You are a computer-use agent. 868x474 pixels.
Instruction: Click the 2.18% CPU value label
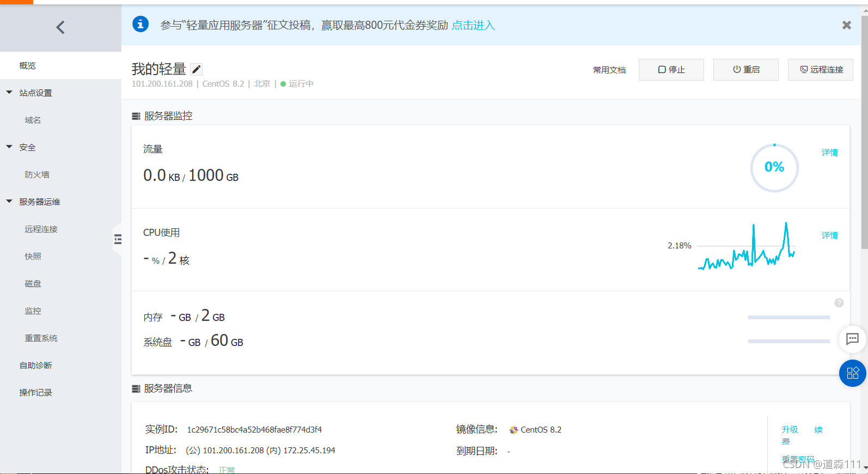(x=680, y=246)
